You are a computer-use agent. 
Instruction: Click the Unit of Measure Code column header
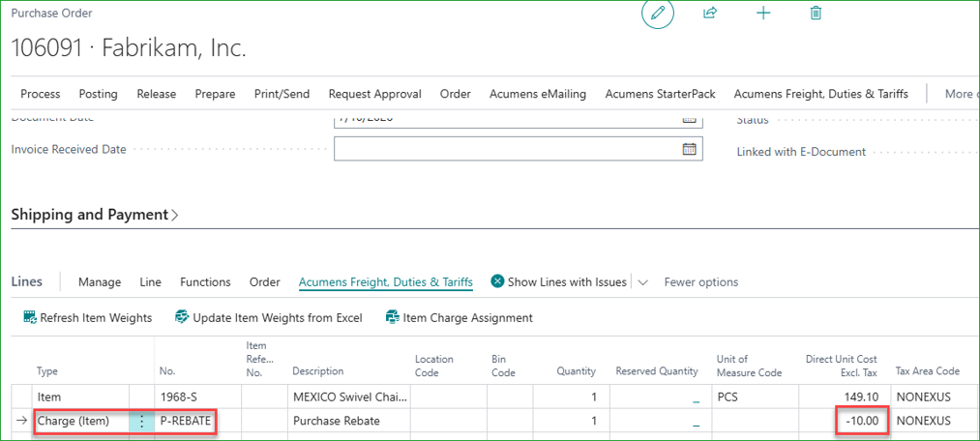[x=749, y=366]
